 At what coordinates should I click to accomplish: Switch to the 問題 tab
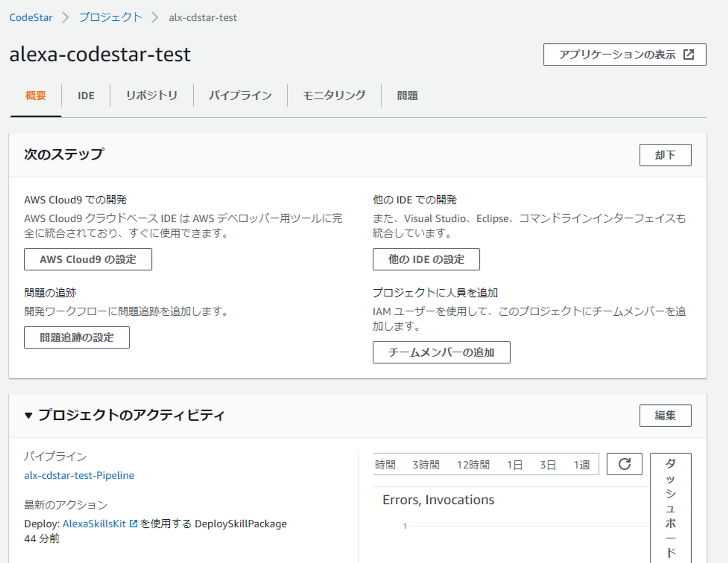407,96
